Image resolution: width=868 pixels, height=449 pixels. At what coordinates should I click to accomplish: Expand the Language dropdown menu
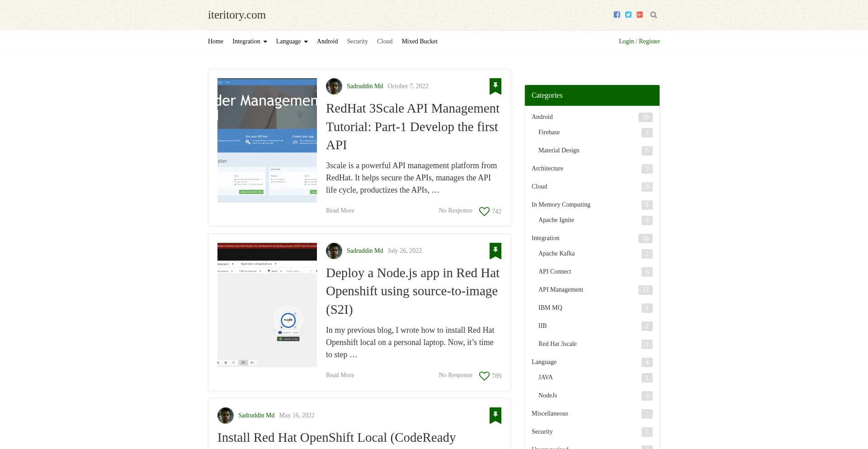(x=292, y=41)
